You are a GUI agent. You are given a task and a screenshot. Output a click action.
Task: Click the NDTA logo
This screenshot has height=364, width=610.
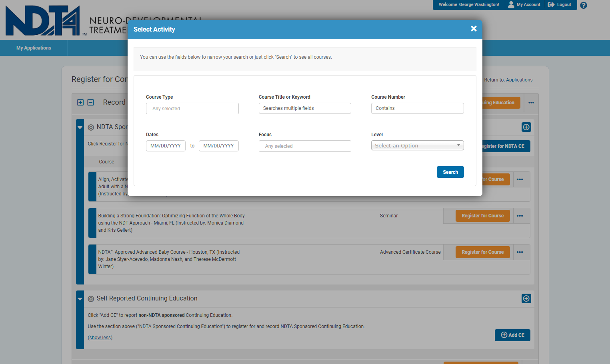coord(43,21)
